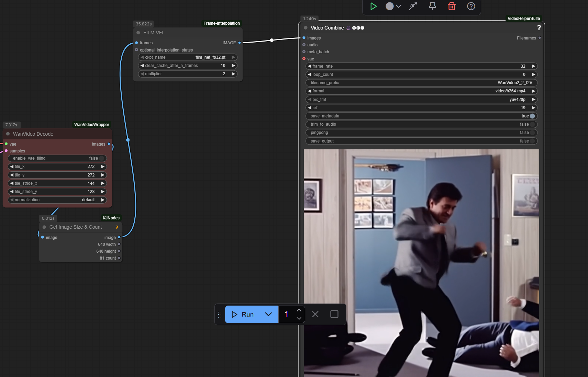588x377 pixels.
Task: Increase loop_count with right arrow
Action: click(533, 75)
